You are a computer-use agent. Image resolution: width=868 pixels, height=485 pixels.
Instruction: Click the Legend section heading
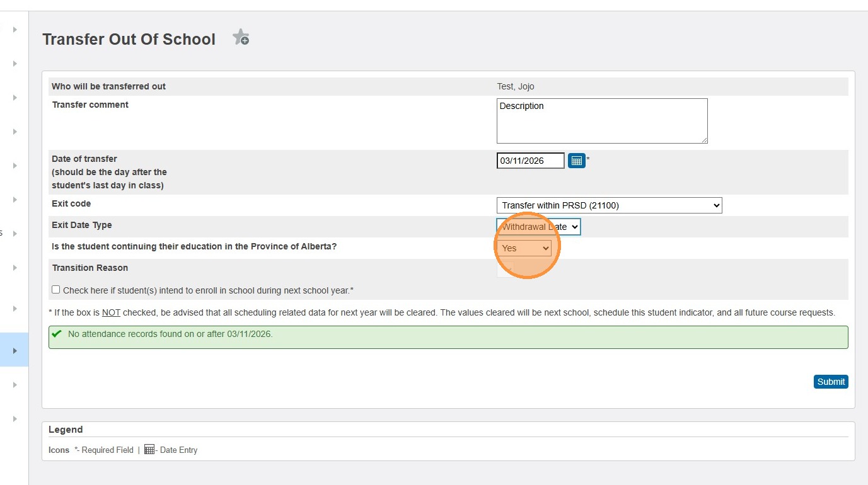[66, 430]
